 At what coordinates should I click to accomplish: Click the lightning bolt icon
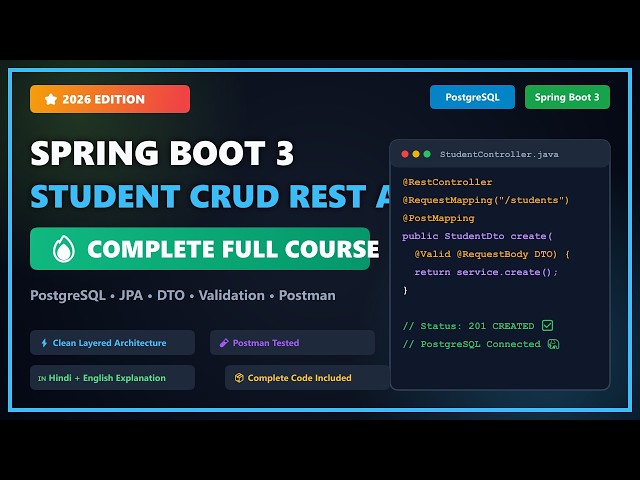[44, 343]
